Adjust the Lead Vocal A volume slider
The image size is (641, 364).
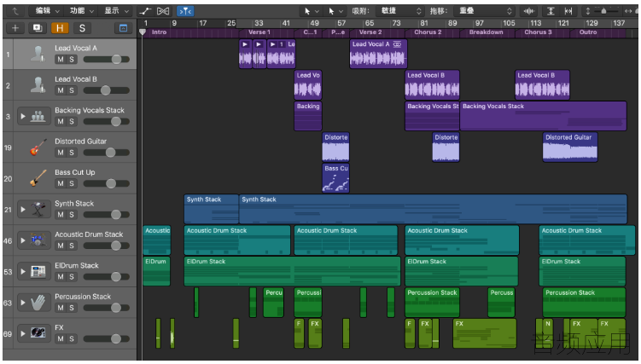tap(107, 60)
